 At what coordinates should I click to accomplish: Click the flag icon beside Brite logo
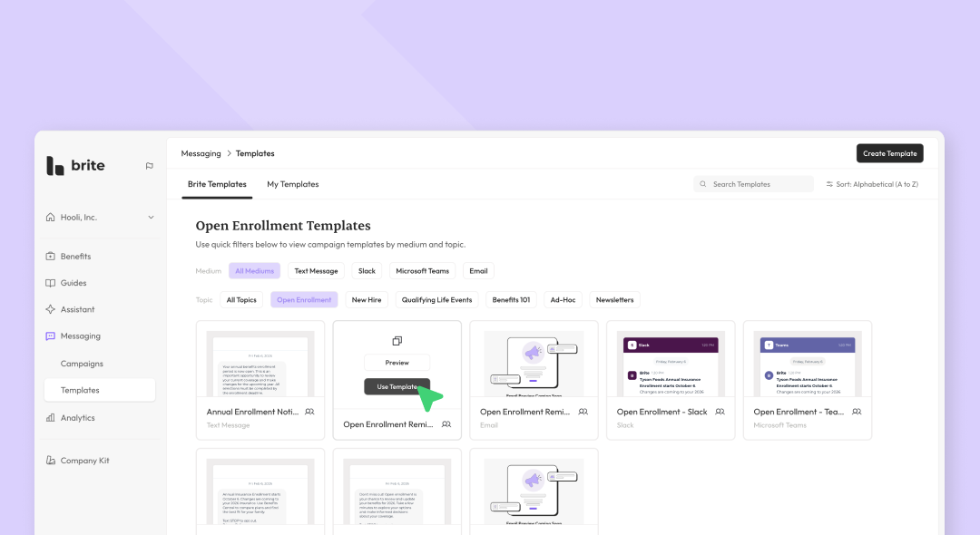149,166
